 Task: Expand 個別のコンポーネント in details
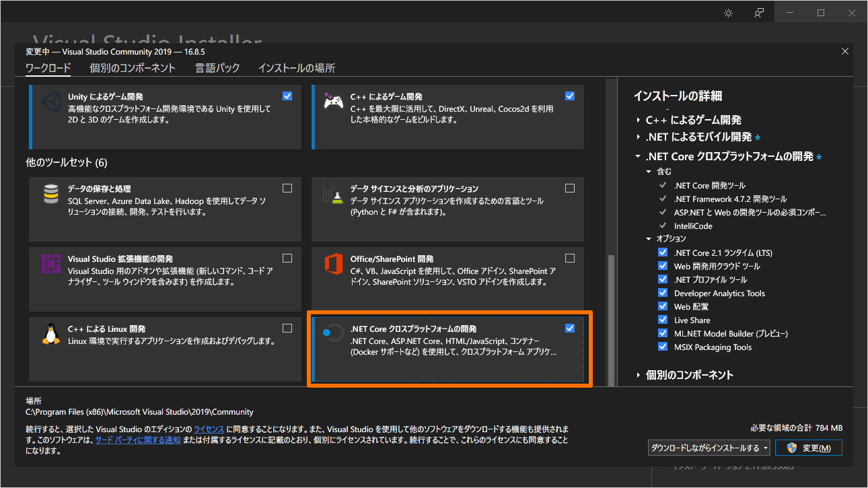click(638, 375)
